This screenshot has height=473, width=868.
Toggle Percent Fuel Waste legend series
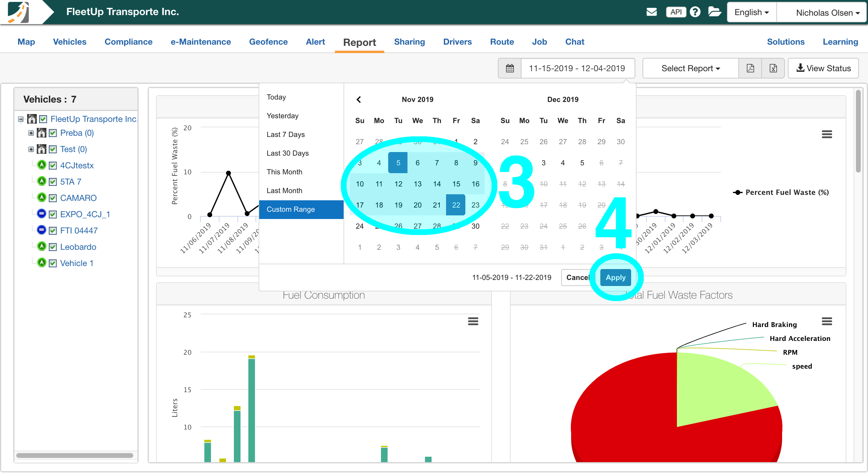pyautogui.click(x=781, y=192)
